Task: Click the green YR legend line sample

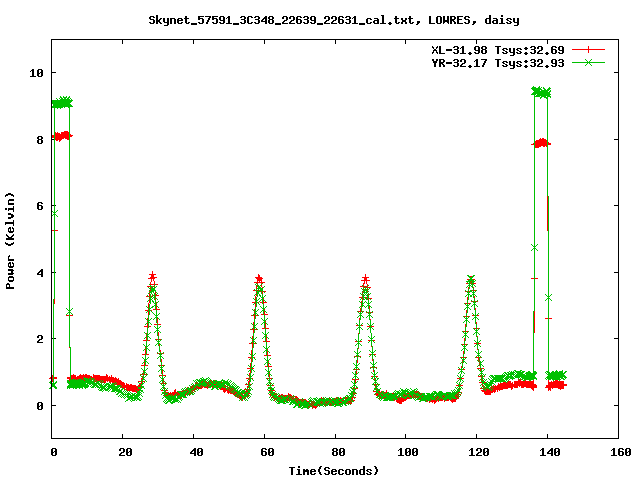Action: [588, 62]
